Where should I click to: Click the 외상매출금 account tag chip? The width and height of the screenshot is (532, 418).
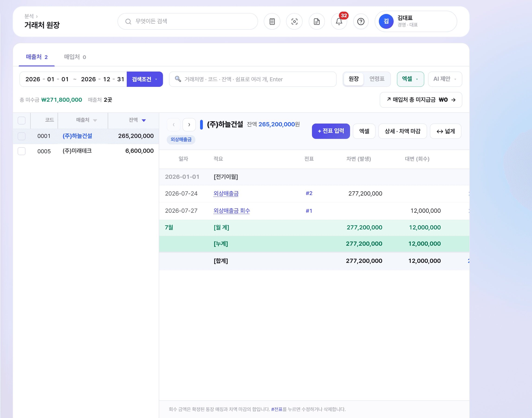pyautogui.click(x=181, y=140)
